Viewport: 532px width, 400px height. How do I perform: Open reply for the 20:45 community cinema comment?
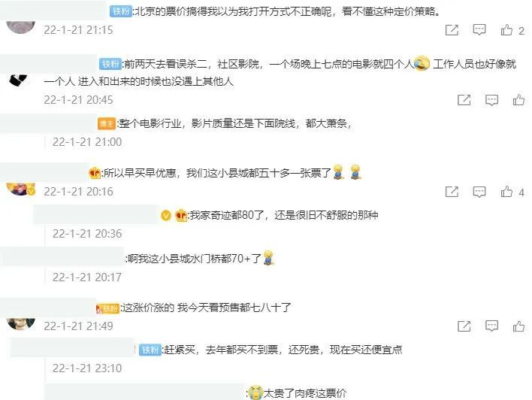point(491,100)
